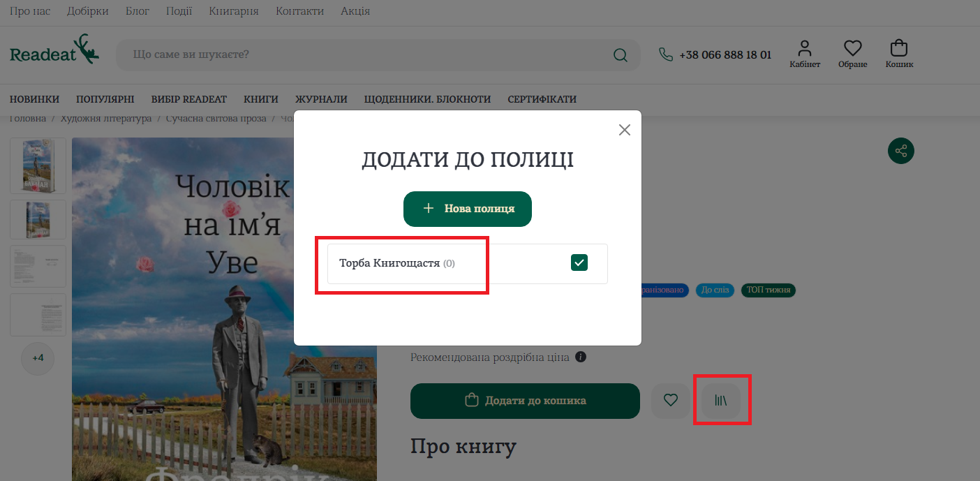Toggle the Торба Книгощастя checkbox
Viewport: 980px width, 481px height.
(579, 262)
